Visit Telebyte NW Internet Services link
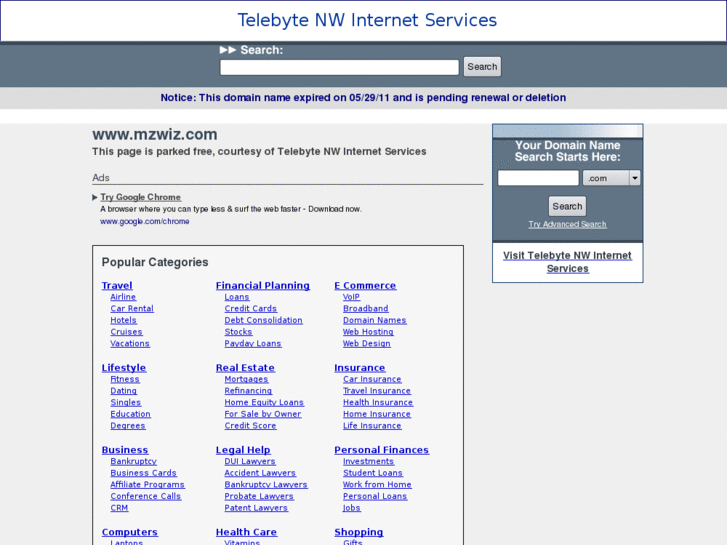This screenshot has width=727, height=545. pyautogui.click(x=567, y=262)
